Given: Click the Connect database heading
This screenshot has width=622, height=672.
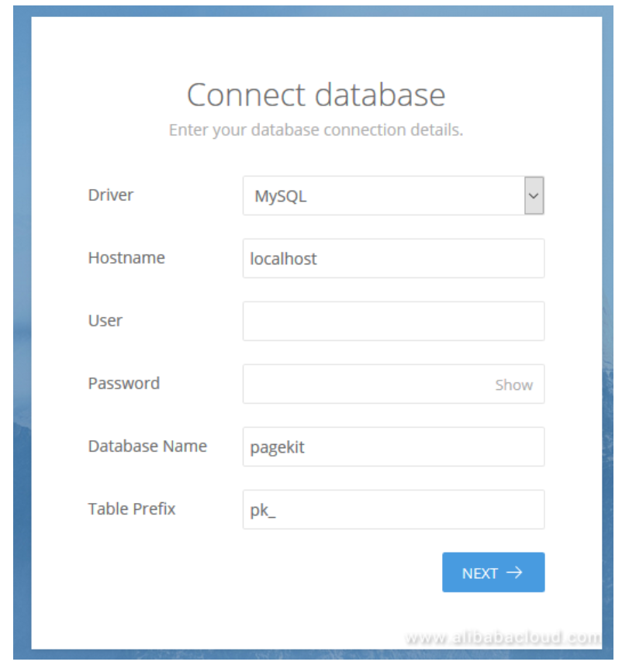Looking at the screenshot, I should 316,95.
